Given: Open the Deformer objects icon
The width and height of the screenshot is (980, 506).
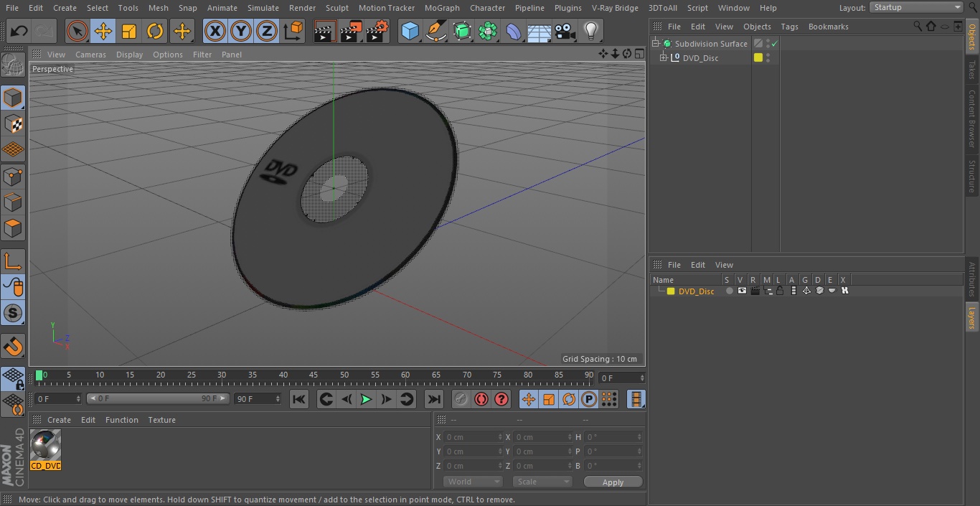Looking at the screenshot, I should pos(514,31).
